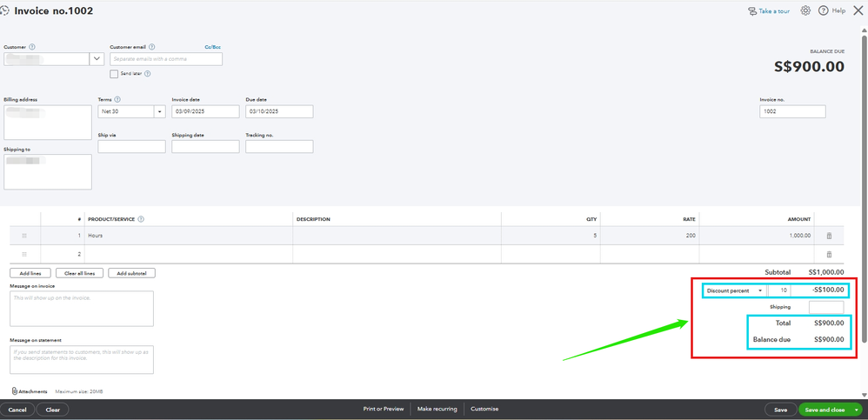Viewport: 868px width, 420px height.
Task: Click the Clear all lines button
Action: click(x=79, y=273)
